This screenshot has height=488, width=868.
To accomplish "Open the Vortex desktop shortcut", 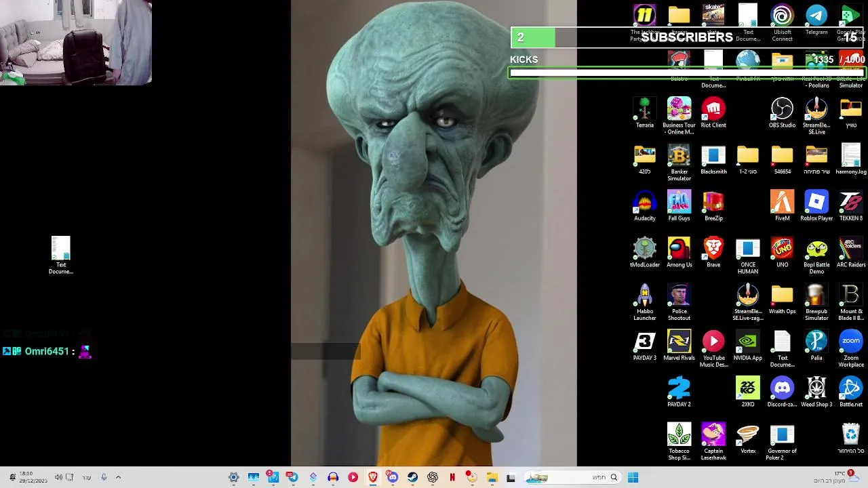I will click(x=747, y=439).
